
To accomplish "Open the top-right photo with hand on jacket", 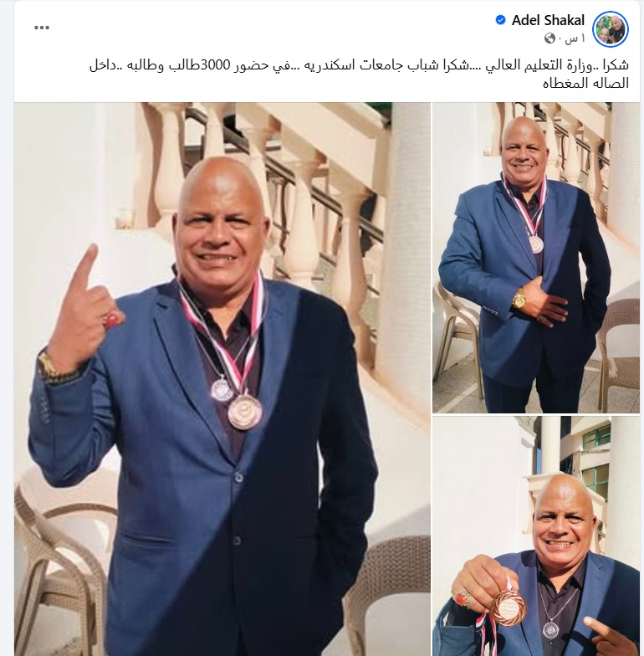I will point(536,258).
